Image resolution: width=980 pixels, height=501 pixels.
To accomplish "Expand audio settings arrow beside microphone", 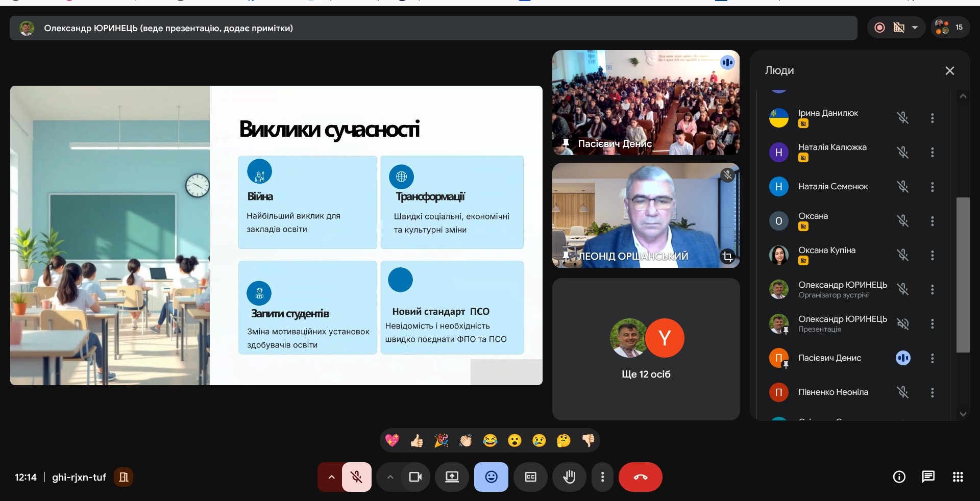I will 331,477.
